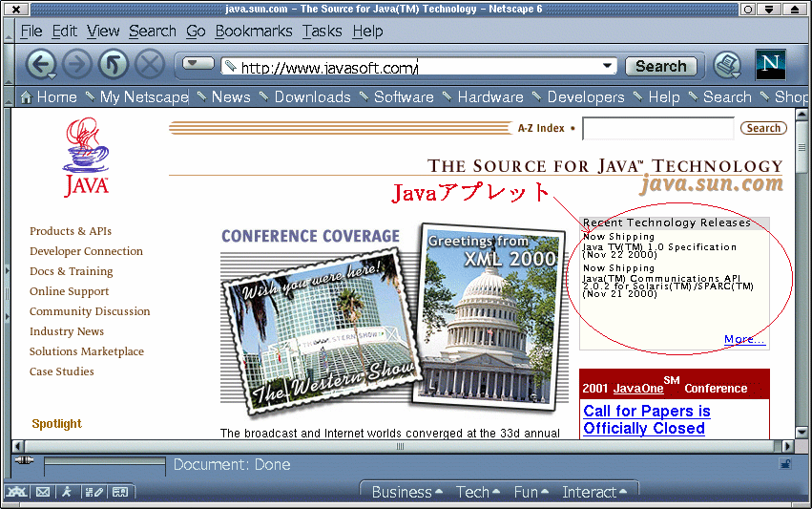Open the My Netscape bookmark
This screenshot has height=509, width=812.
click(x=137, y=96)
